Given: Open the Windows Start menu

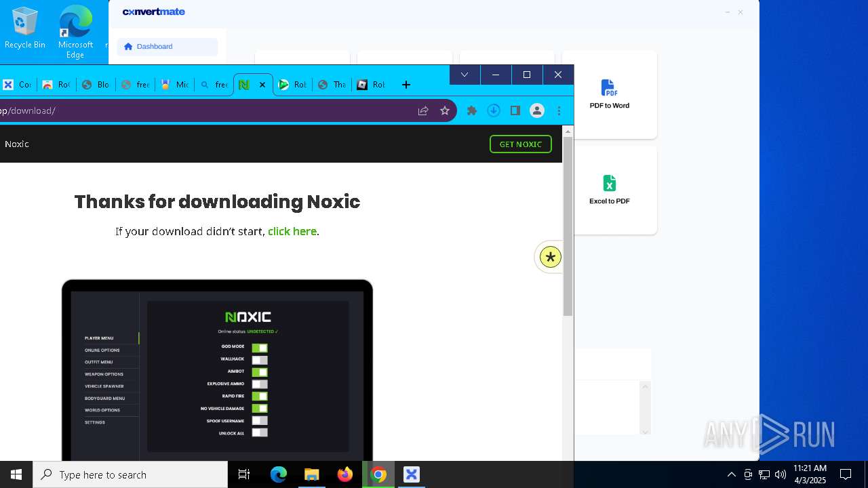Looking at the screenshot, I should pyautogui.click(x=16, y=474).
